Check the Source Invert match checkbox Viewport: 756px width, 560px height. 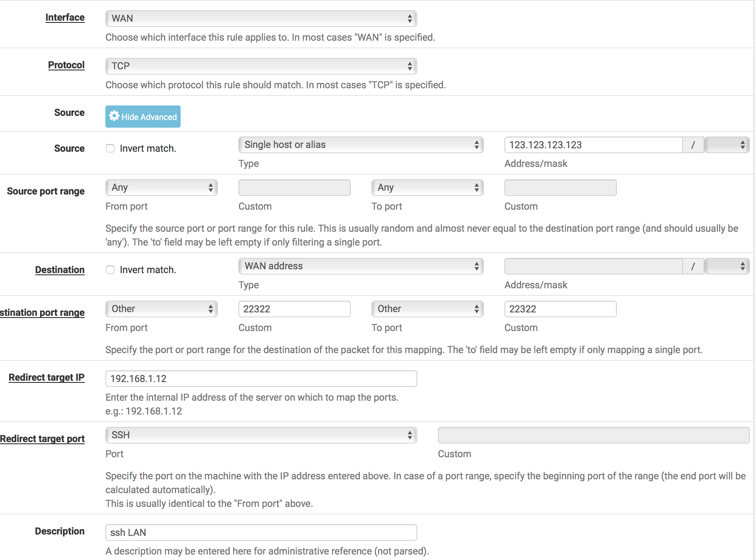point(110,148)
